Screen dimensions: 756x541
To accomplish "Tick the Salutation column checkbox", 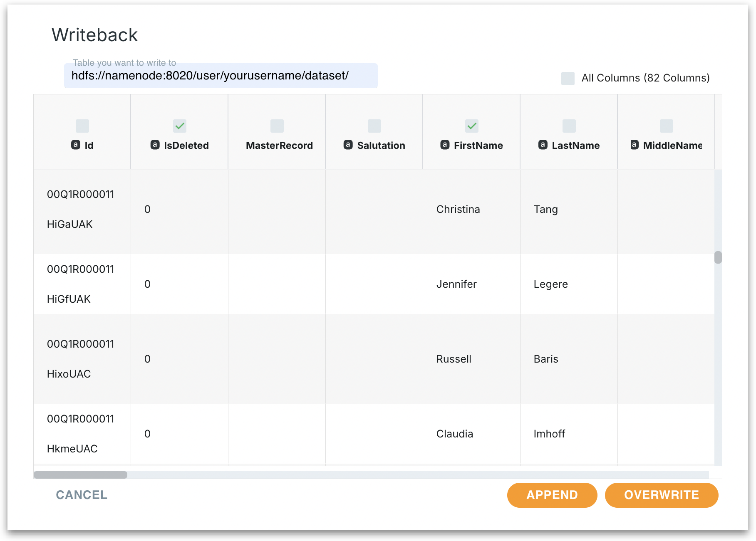I will (374, 126).
